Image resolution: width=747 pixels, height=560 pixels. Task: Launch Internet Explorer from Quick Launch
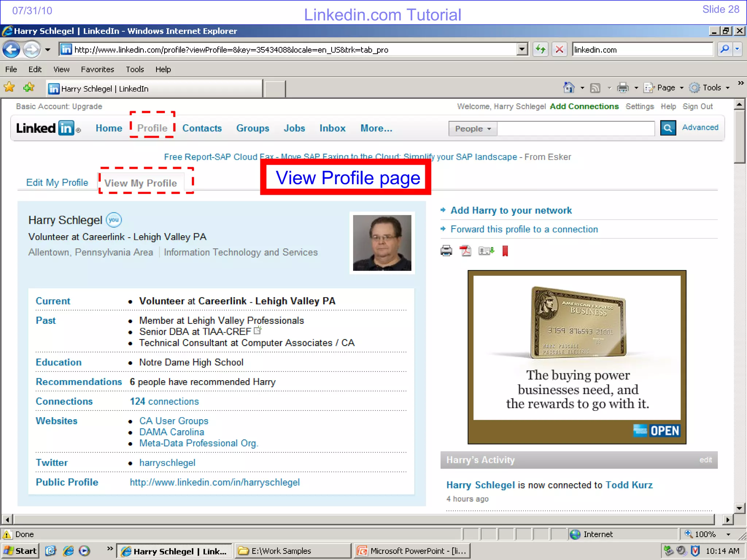[68, 551]
